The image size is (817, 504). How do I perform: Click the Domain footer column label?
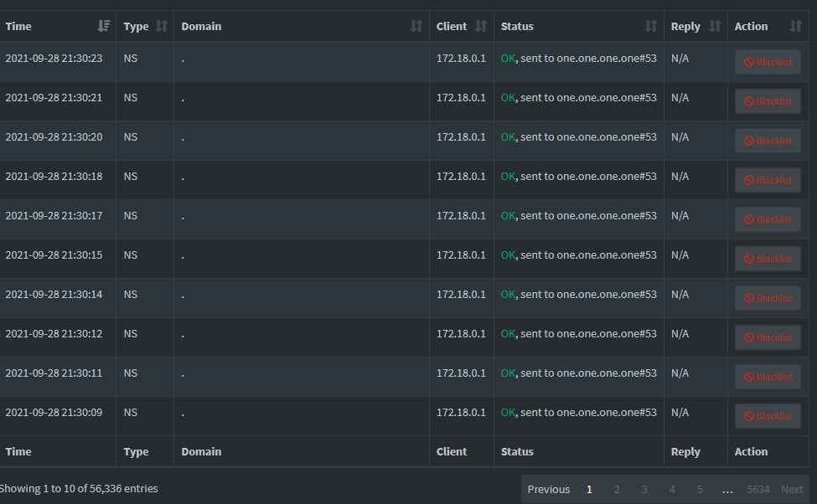point(201,452)
